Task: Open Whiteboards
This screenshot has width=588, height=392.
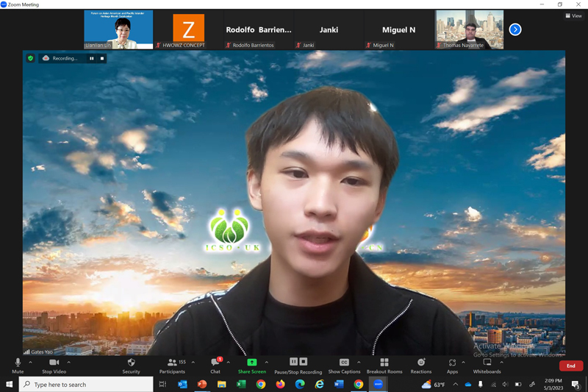Action: click(x=487, y=366)
